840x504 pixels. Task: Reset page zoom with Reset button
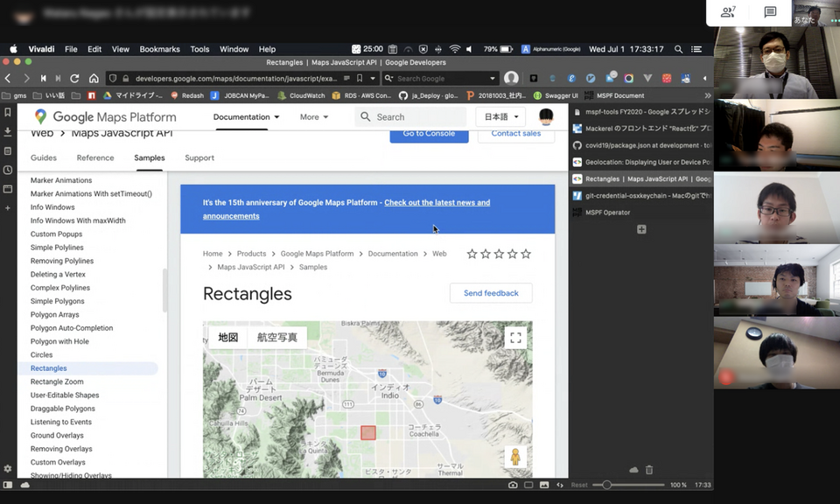coord(579,485)
